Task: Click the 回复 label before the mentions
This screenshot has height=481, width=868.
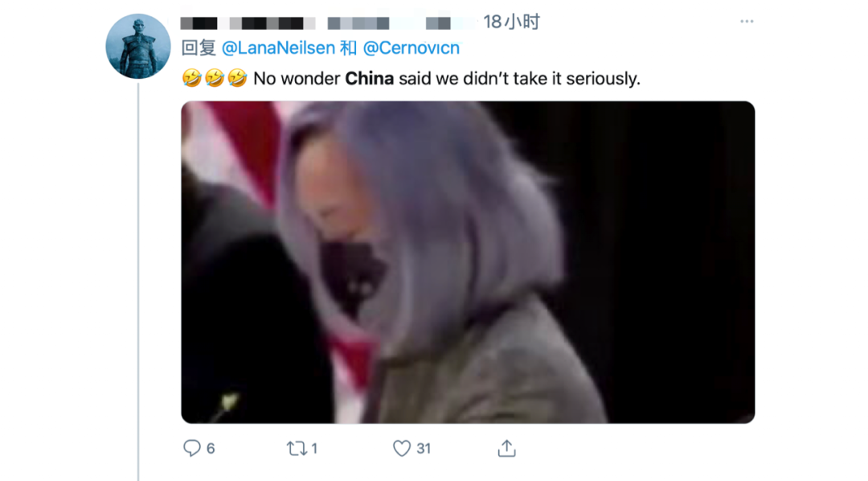Action: (x=199, y=48)
